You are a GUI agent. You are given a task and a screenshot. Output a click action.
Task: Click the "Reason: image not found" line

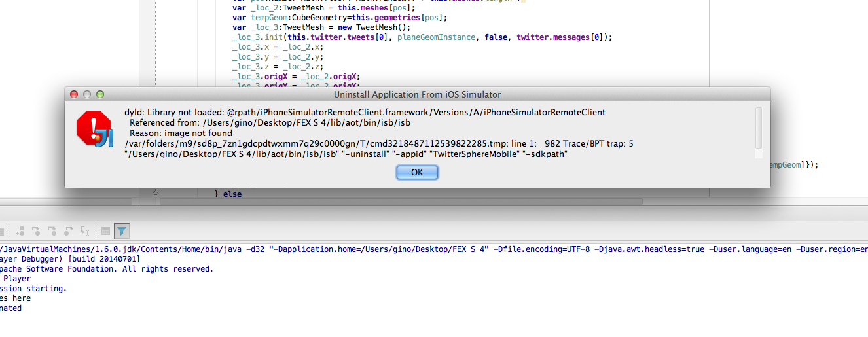coord(181,133)
